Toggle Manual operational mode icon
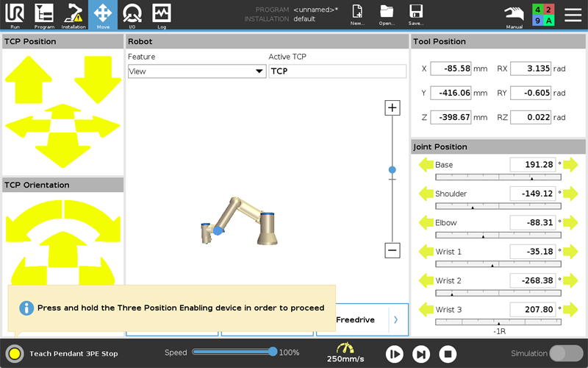Image resolution: width=588 pixels, height=368 pixels. click(x=514, y=14)
